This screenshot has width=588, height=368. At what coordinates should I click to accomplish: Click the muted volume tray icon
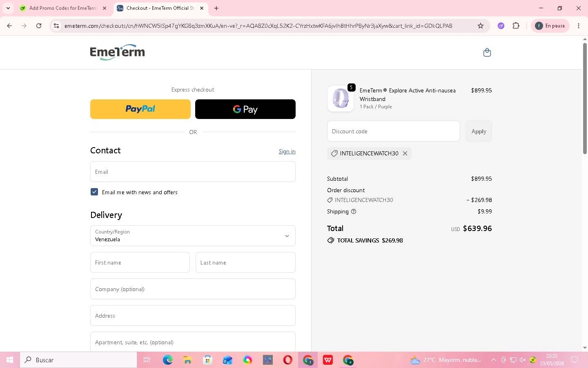pos(522,360)
